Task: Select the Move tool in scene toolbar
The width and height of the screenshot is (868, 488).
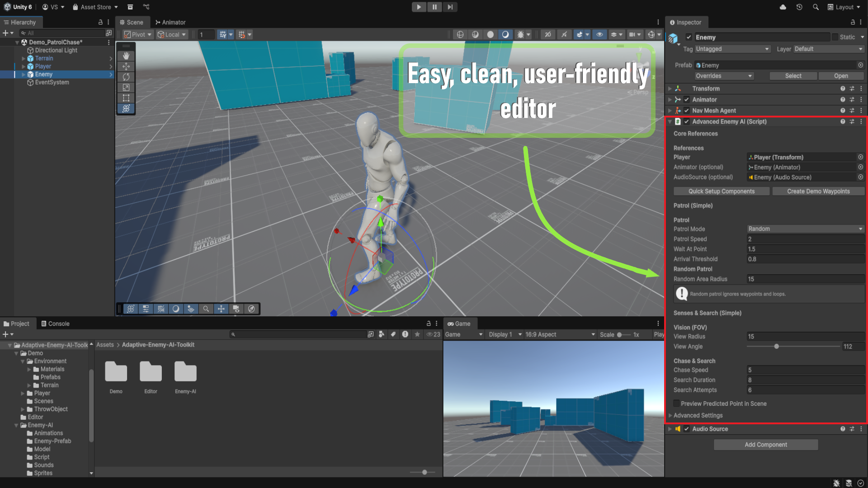Action: [126, 66]
